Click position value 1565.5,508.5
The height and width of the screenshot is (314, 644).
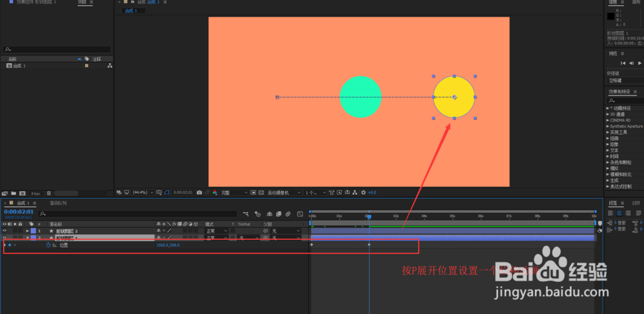pos(168,245)
